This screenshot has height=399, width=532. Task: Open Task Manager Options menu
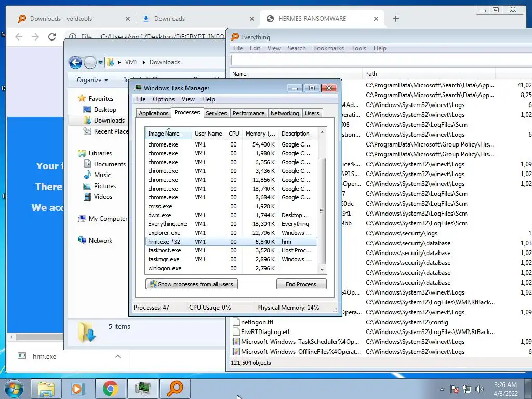click(x=164, y=99)
